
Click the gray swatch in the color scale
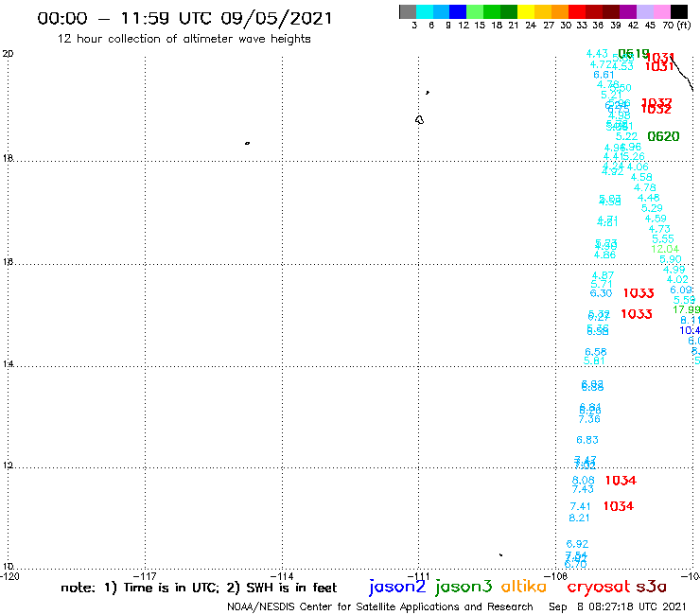[408, 11]
